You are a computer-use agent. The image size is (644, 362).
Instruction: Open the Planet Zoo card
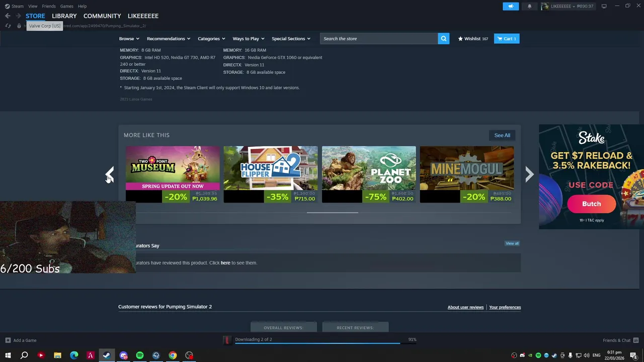coord(369,174)
